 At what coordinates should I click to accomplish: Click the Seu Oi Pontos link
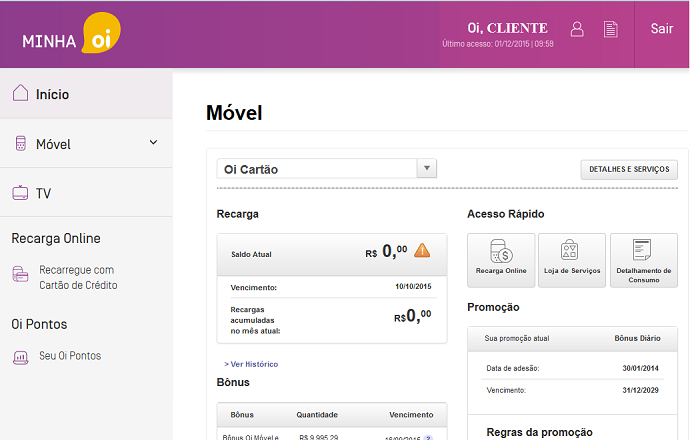tap(70, 356)
